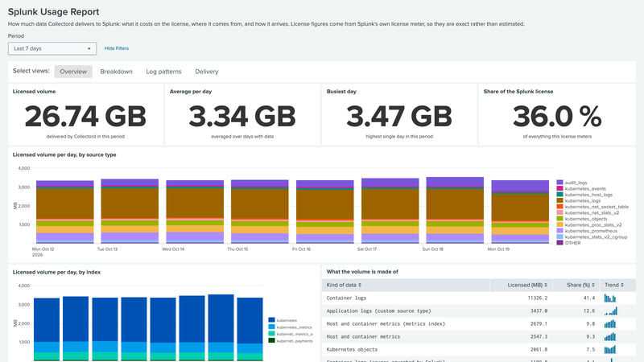The image size is (644, 362).
Task: Sort table by Licensed (MB) arrows
Action: click(546, 285)
